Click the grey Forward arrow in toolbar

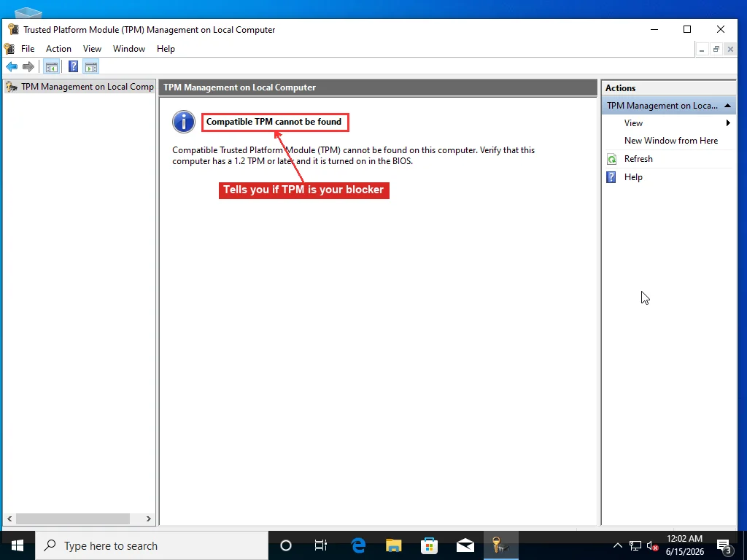click(x=28, y=66)
